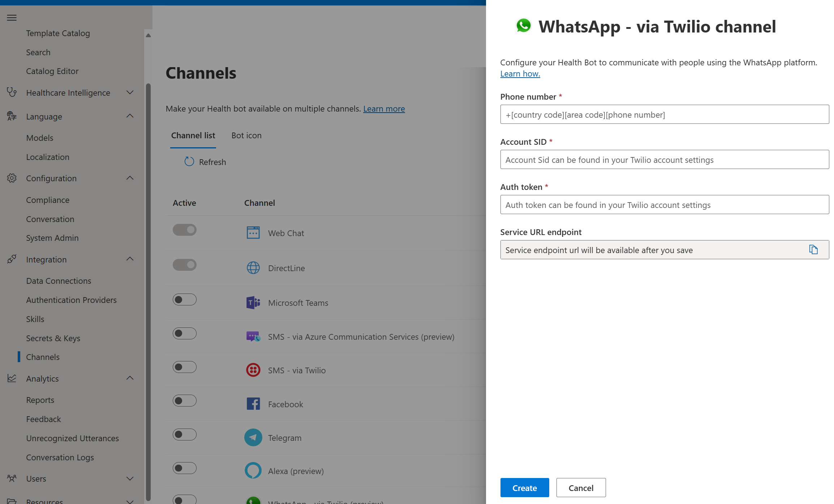Click the Learn how link
Image resolution: width=834 pixels, height=504 pixels.
pyautogui.click(x=520, y=73)
